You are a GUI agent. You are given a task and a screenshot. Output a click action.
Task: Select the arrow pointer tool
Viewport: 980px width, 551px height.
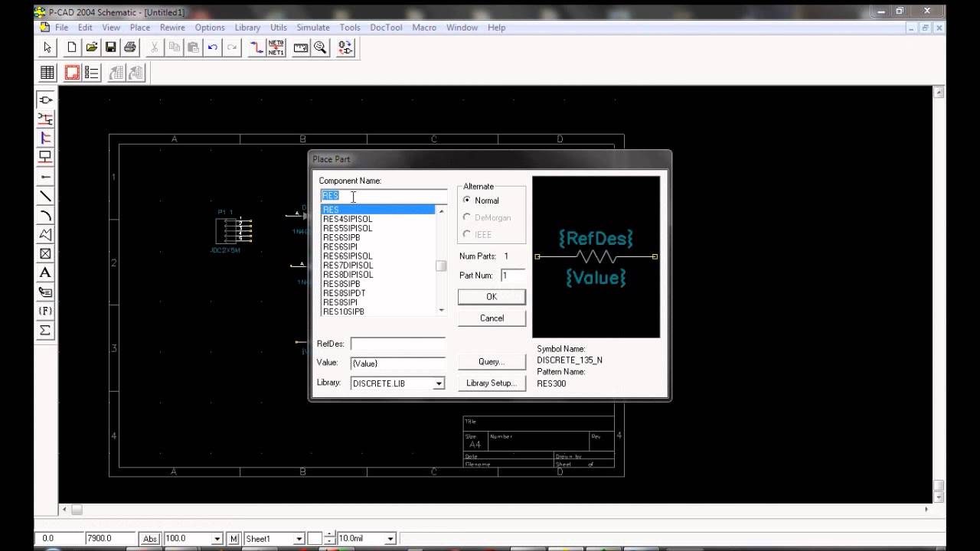click(47, 47)
